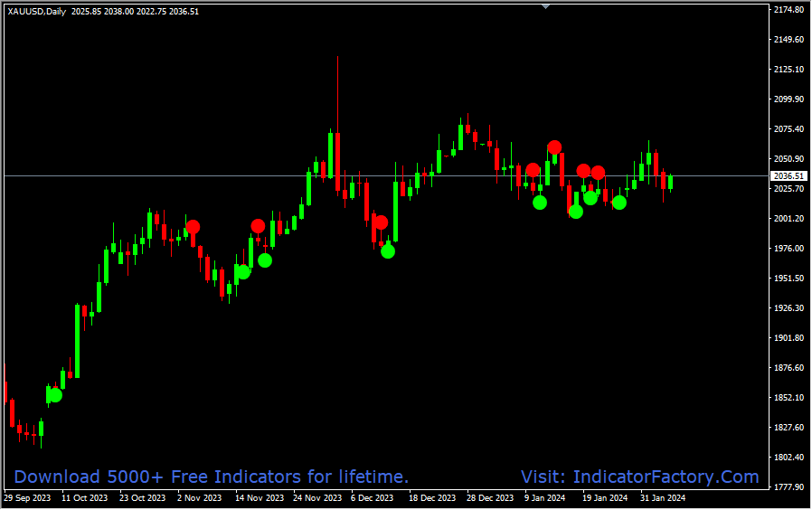The width and height of the screenshot is (812, 510).
Task: Select the earliest red signal dot in November
Action: click(193, 227)
